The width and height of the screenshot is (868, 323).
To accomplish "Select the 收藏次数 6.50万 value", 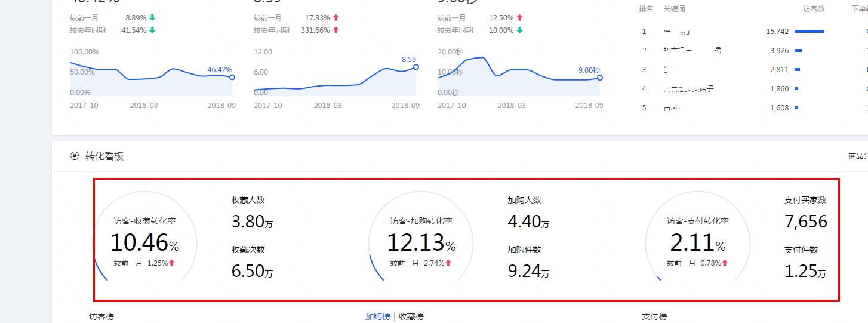I will pos(253,271).
